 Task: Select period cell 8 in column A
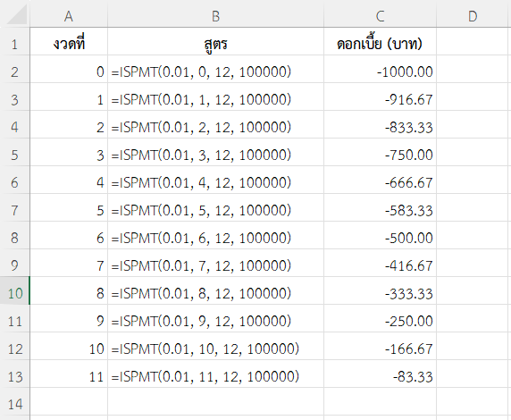[69, 290]
